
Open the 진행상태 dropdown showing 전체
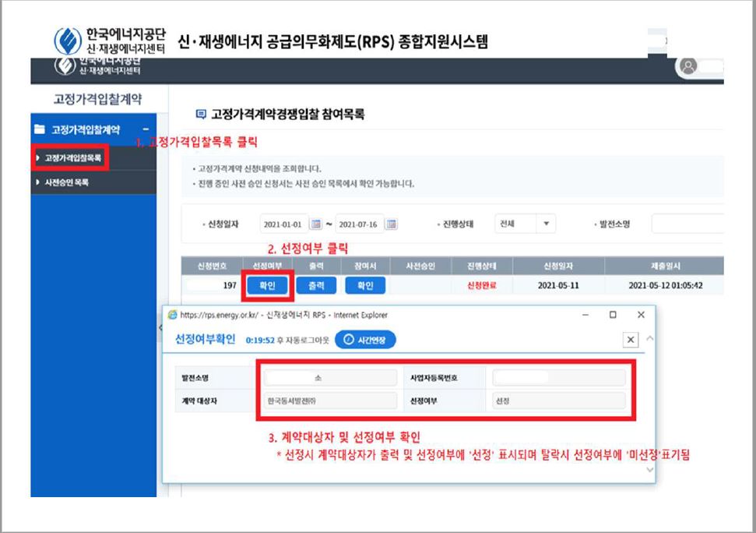526,224
